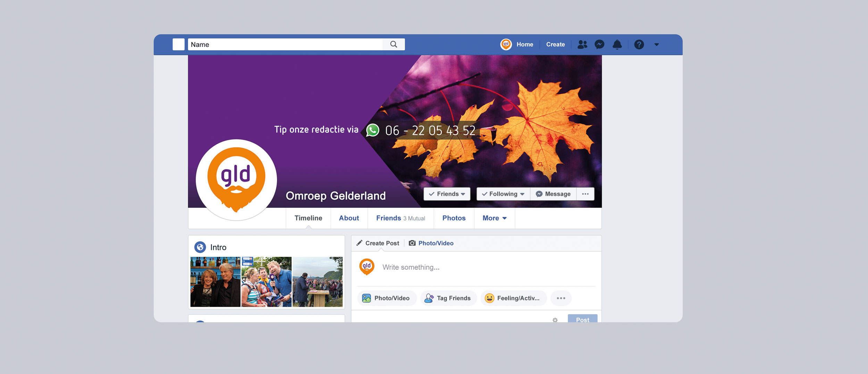Screen dimensions: 868x374
Task: Open the first Intro photo thumbnail
Action: [x=215, y=282]
